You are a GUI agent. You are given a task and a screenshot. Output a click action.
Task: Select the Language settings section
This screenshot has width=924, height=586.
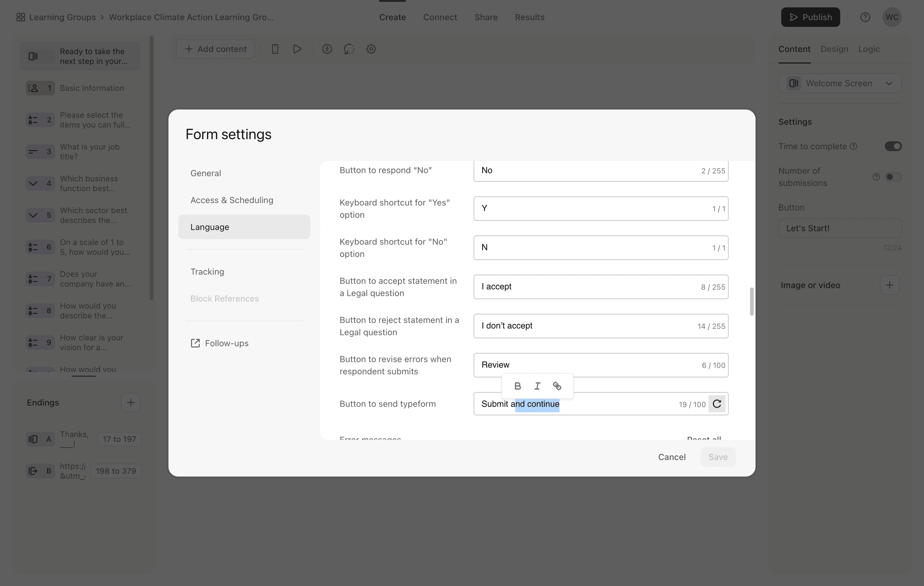[244, 227]
